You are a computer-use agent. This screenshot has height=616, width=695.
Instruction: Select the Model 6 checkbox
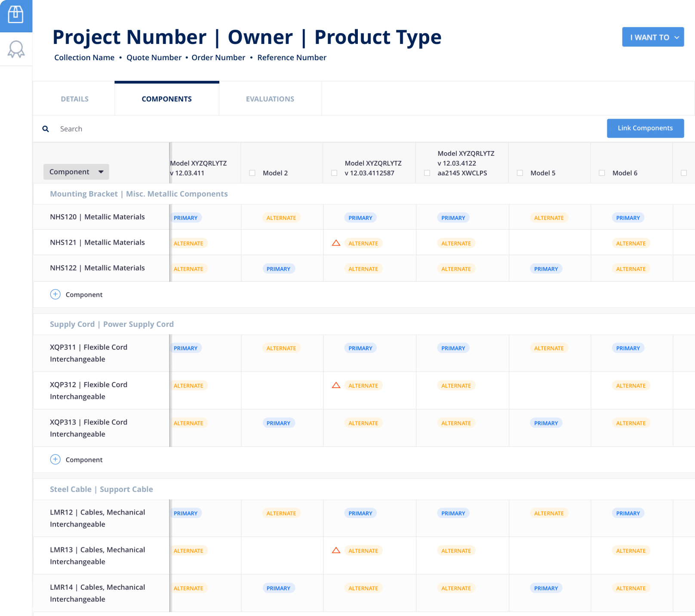pyautogui.click(x=602, y=173)
